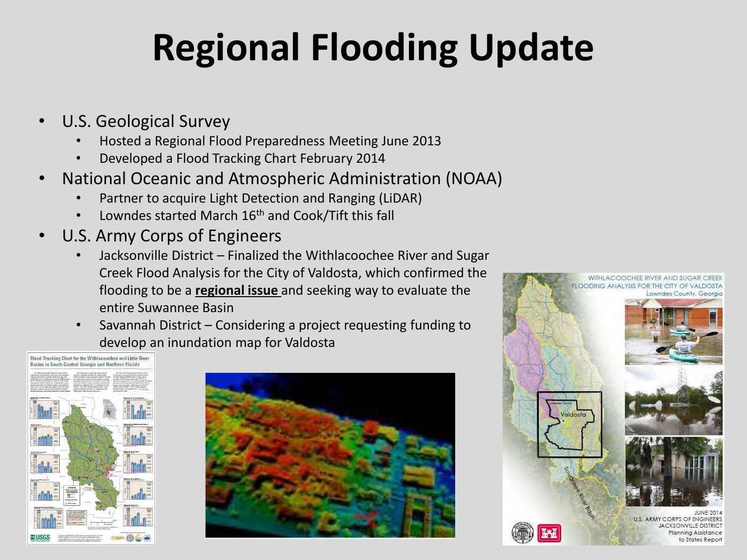
Task: Click the Lowndes County outline box on map
Action: [x=570, y=424]
